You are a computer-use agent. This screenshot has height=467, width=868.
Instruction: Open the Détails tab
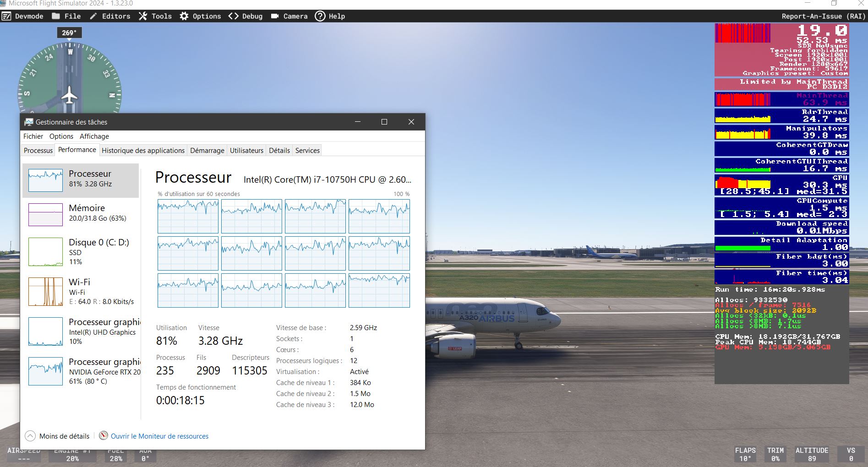(x=279, y=150)
